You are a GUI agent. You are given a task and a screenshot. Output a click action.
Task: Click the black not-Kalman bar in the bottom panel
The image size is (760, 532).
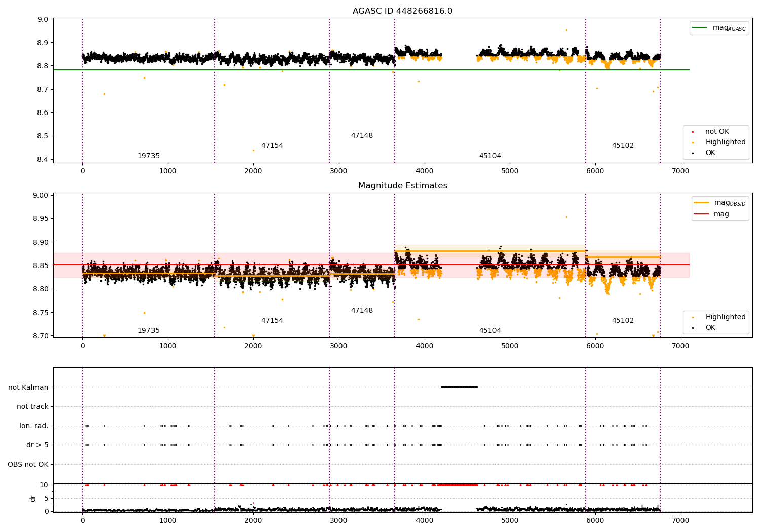tap(459, 387)
